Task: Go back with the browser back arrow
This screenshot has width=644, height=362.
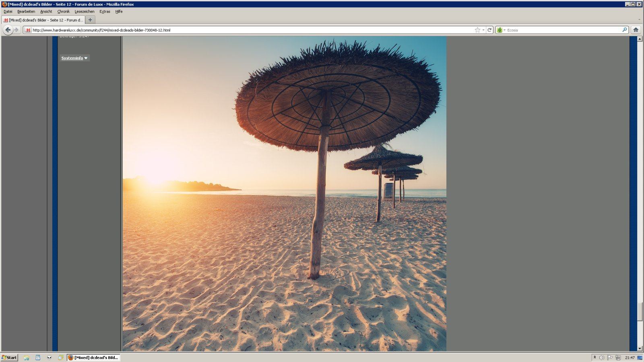Action: pos(8,30)
